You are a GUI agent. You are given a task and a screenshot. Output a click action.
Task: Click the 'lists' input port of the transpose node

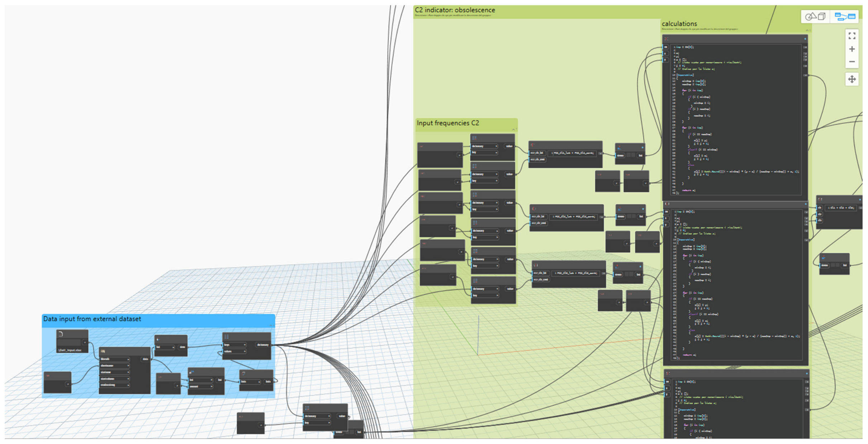click(250, 382)
